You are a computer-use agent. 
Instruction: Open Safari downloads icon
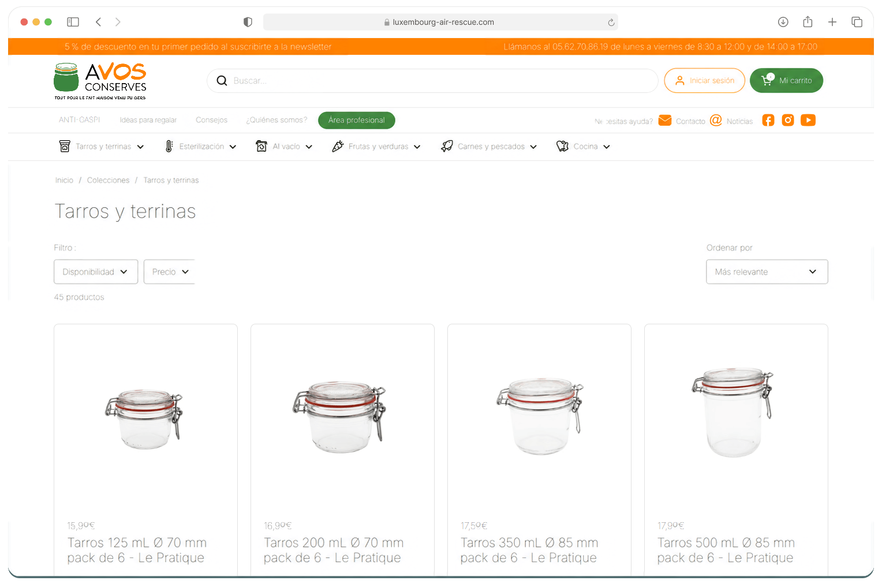click(x=783, y=22)
